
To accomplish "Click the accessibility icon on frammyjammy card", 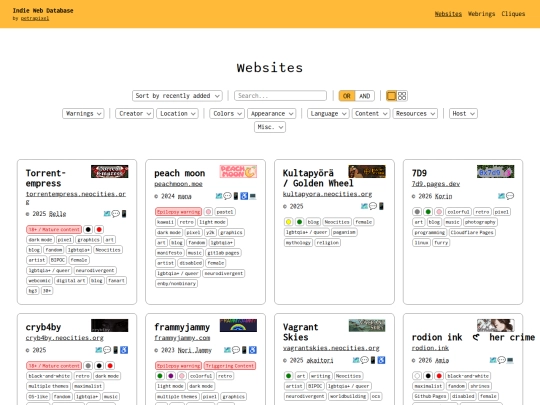I will click(x=252, y=350).
